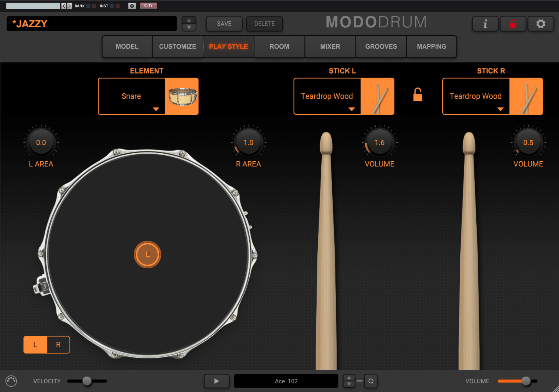
Task: Click the red padlock icon in header
Action: tap(513, 24)
